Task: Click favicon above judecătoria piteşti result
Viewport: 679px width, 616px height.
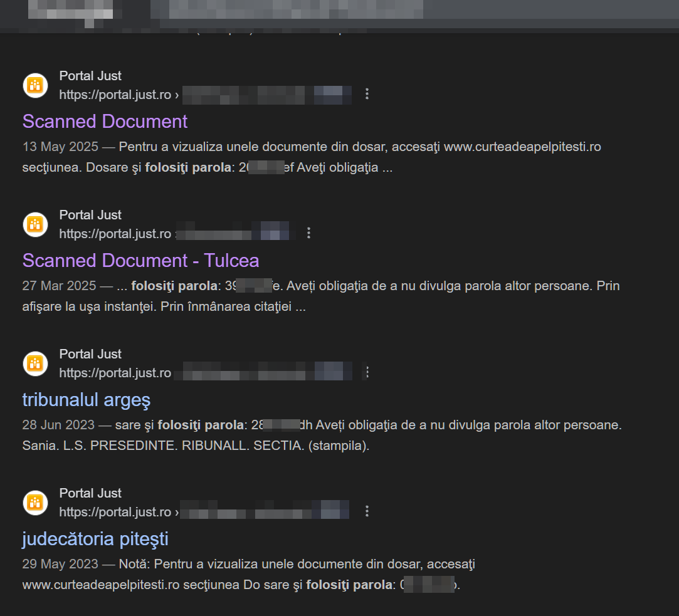Action: click(x=35, y=503)
